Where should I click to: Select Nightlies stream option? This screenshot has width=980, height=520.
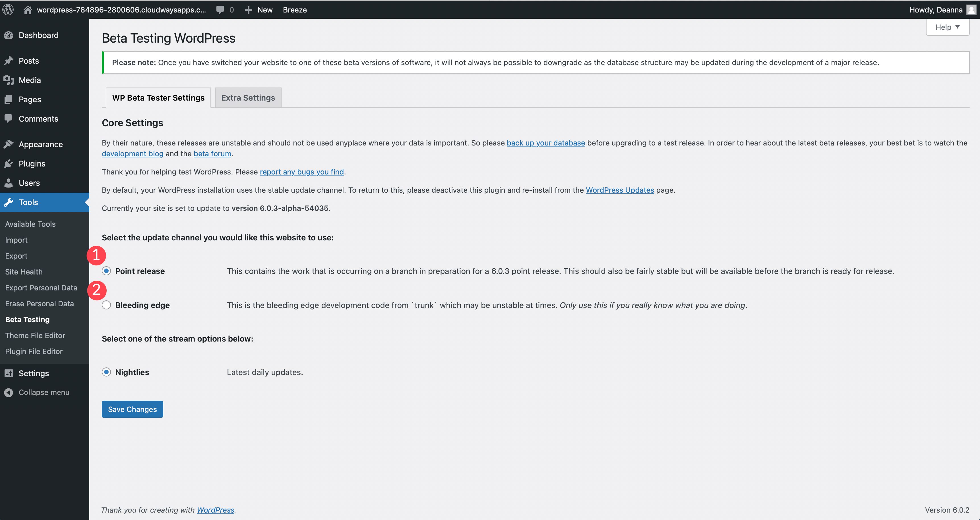point(106,372)
